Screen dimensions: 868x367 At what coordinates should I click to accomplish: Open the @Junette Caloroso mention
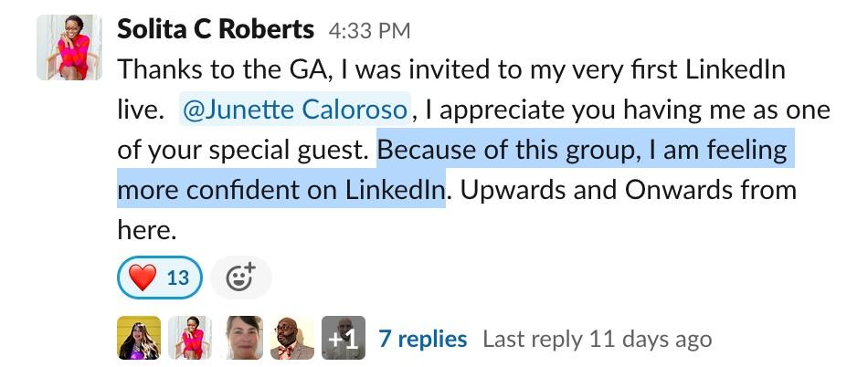295,110
